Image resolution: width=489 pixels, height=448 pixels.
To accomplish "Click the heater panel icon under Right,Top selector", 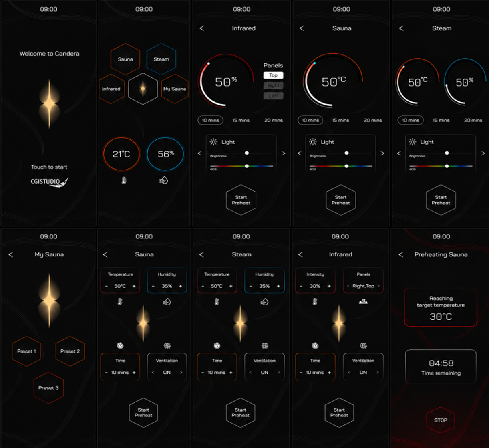I will coord(363,301).
